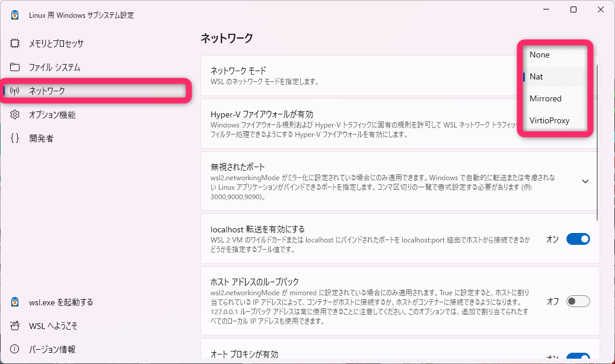Show バージョン情報 about page

pos(96,349)
